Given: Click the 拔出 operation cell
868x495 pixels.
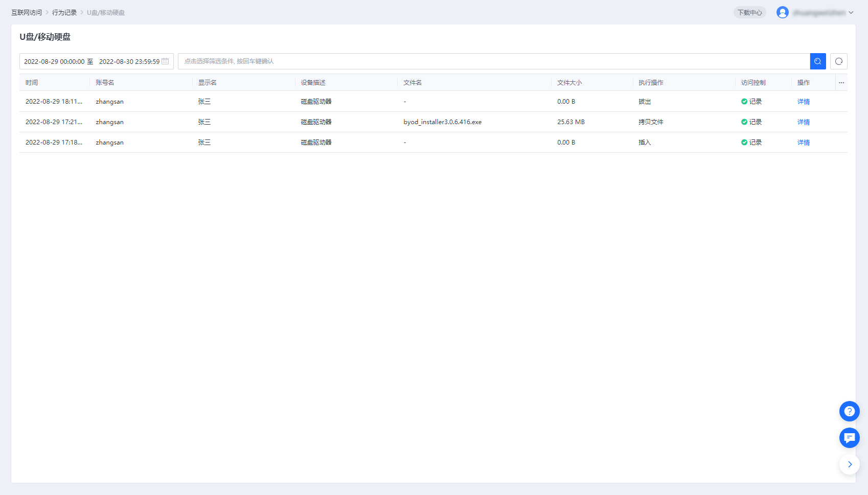Looking at the screenshot, I should [645, 102].
